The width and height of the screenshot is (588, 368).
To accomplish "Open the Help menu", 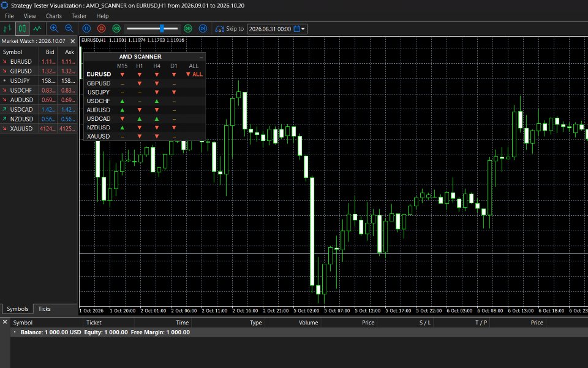I will (x=102, y=16).
